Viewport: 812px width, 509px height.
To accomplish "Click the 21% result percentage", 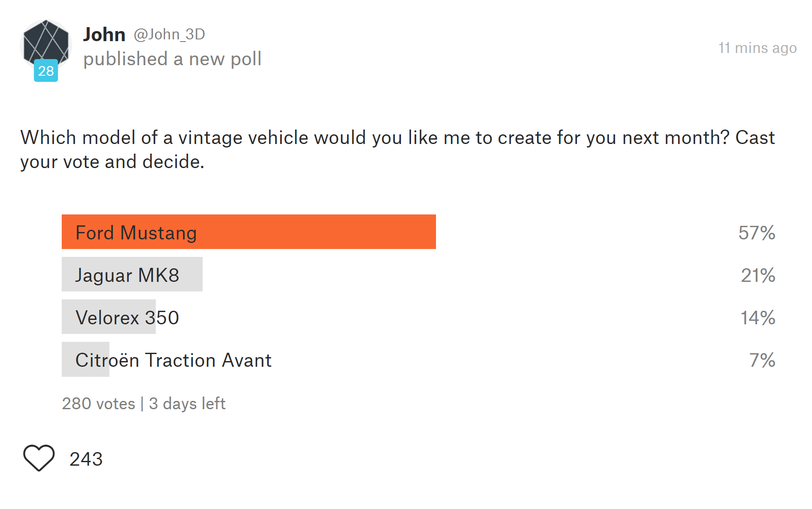I will pyautogui.click(x=758, y=275).
